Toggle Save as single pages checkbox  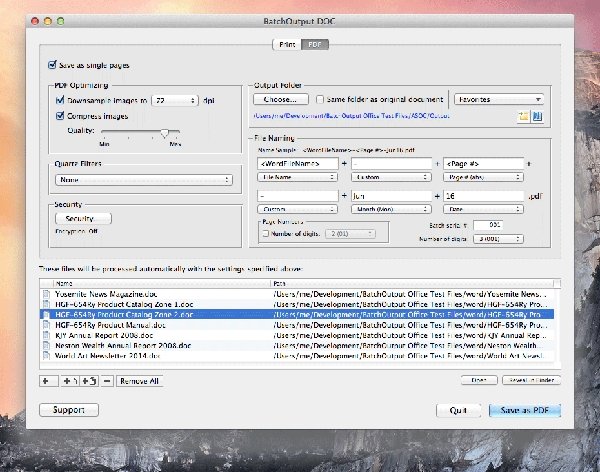coord(52,65)
